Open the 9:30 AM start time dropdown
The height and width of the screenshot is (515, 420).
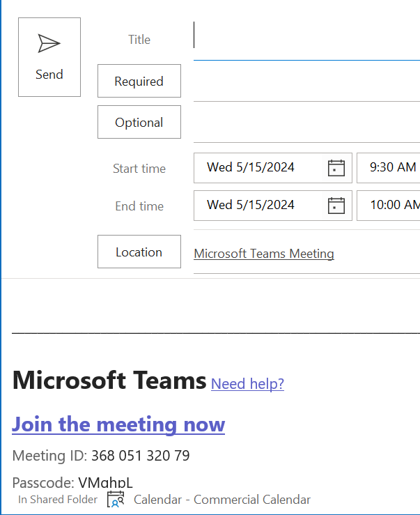click(389, 168)
